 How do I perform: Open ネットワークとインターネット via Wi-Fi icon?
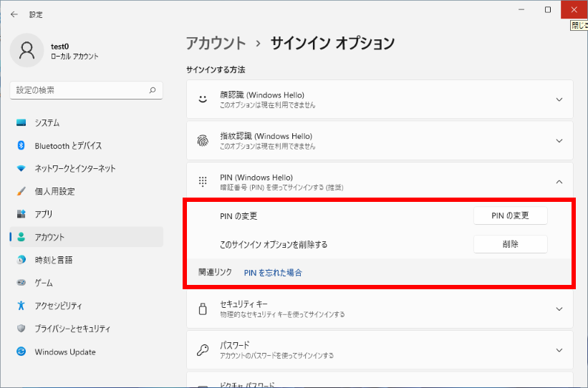click(21, 169)
